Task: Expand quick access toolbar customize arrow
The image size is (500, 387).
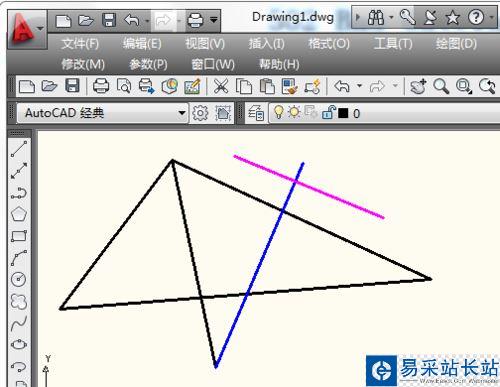Action: point(214,20)
